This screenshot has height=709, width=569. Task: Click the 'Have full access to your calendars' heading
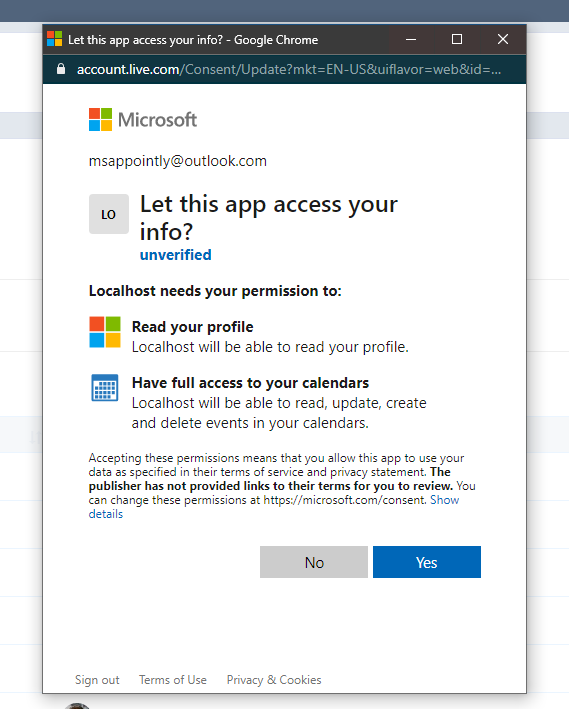(x=250, y=383)
